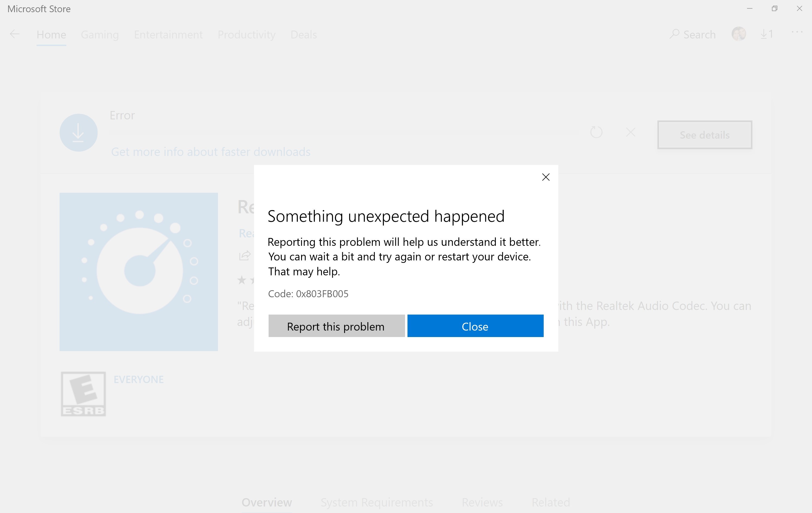Click the first rating star of the app
812x513 pixels.
242,280
